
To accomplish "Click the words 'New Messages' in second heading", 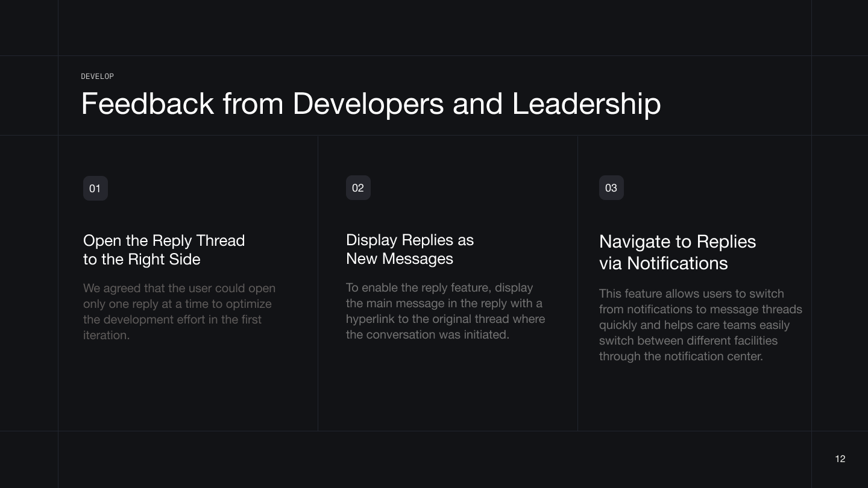I will pos(399,258).
